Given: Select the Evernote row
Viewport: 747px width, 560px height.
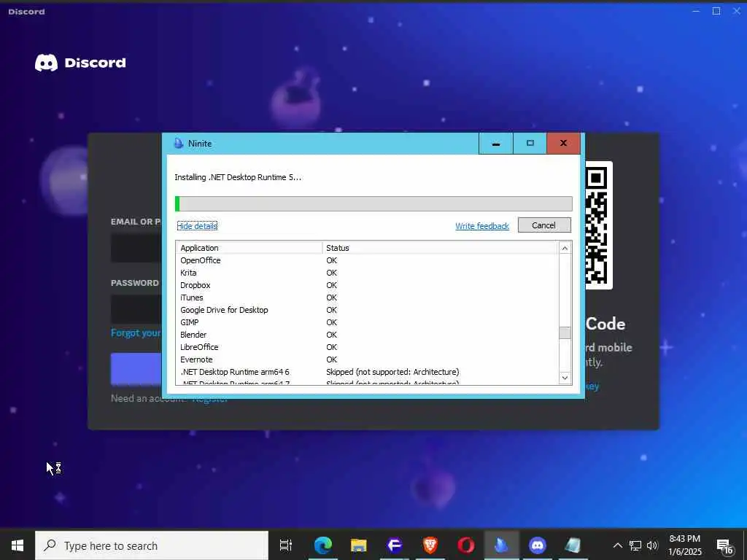Looking at the screenshot, I should pos(367,359).
